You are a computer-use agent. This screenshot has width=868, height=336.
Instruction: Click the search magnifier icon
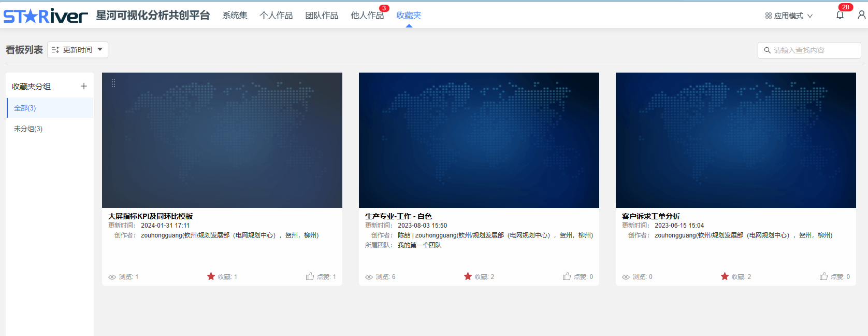tap(768, 50)
